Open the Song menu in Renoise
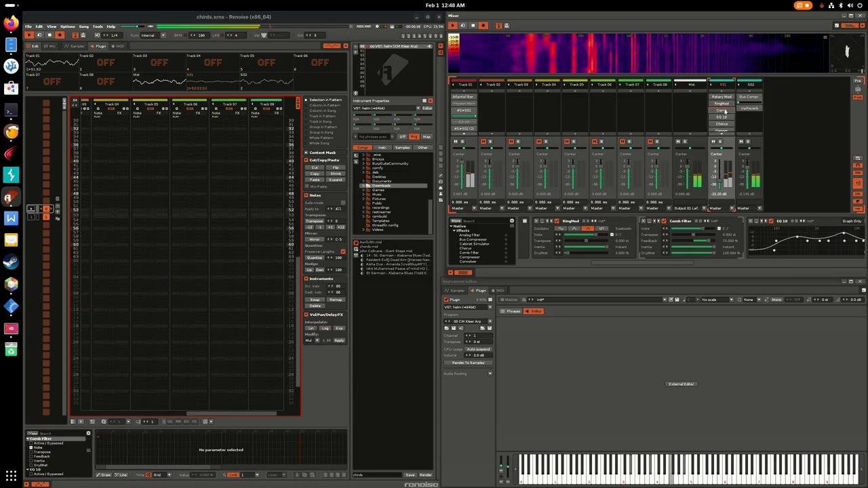 tap(83, 26)
